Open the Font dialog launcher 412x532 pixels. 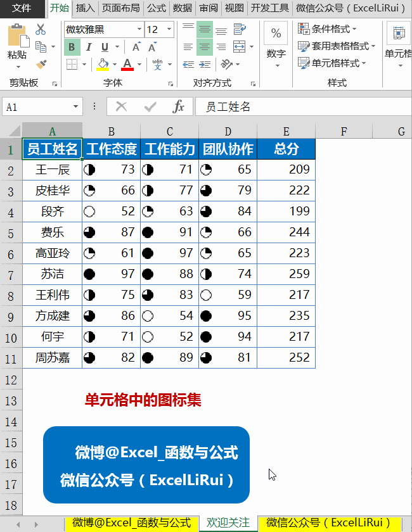click(x=171, y=84)
